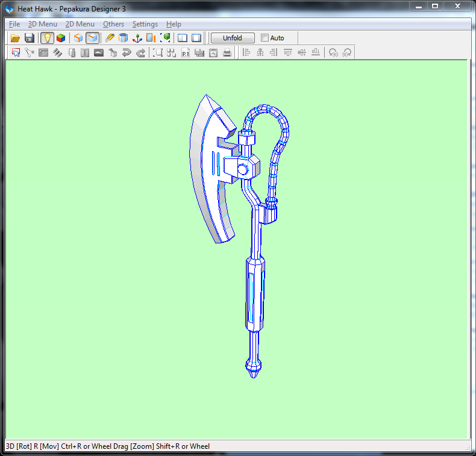Screen dimensions: 476x456
Task: Toggle the colored cube texture display
Action: 61,38
